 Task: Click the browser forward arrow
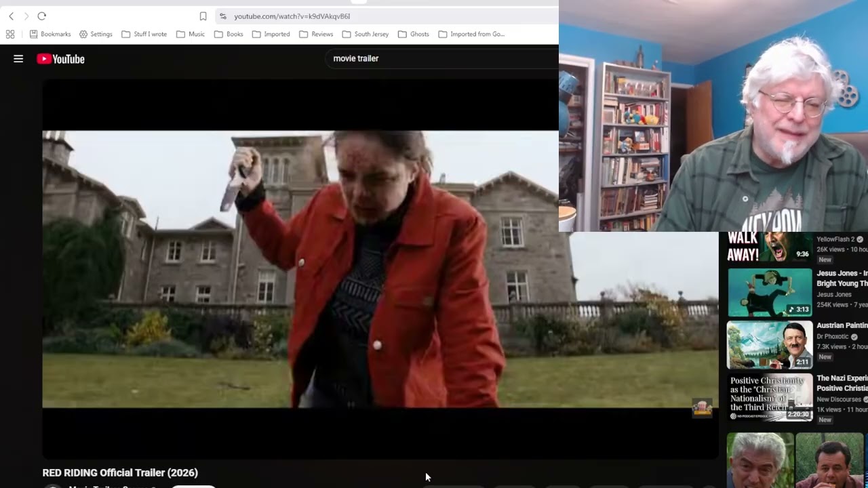[26, 16]
